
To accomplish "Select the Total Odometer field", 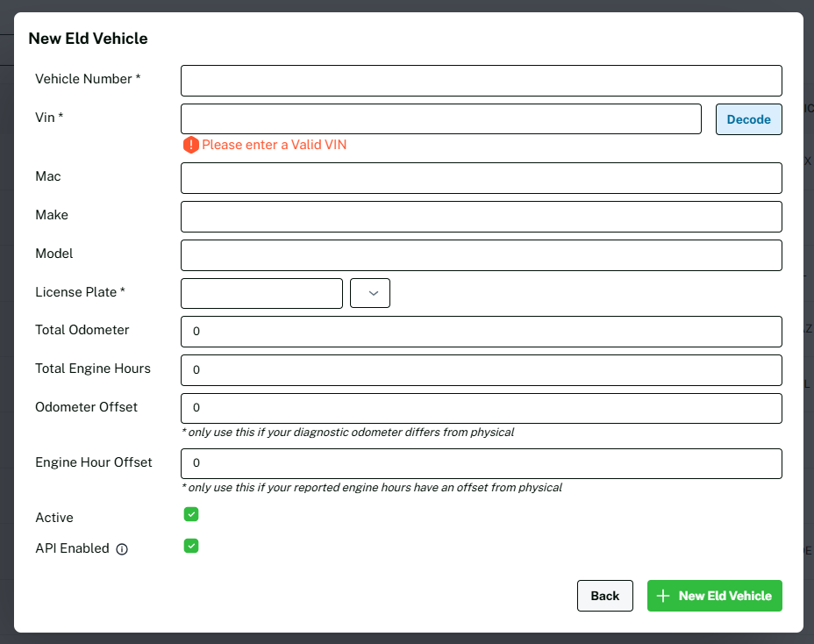I will (481, 332).
